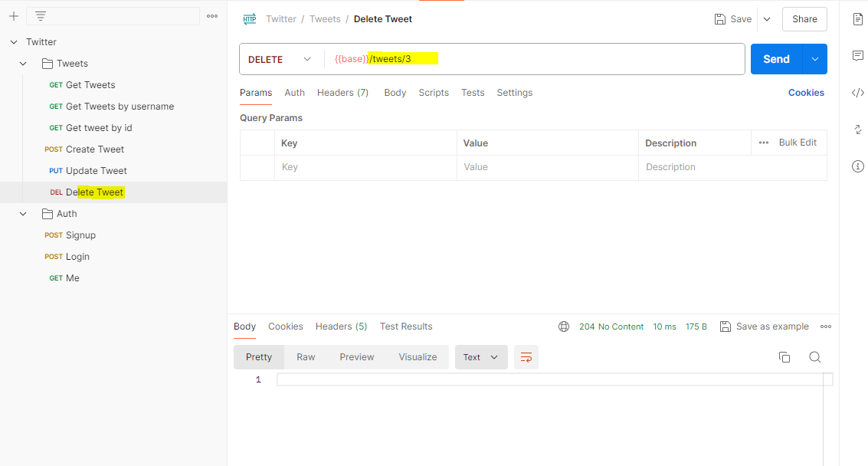The width and height of the screenshot is (868, 466).
Task: Click the HTTP request type icon
Action: (250, 19)
